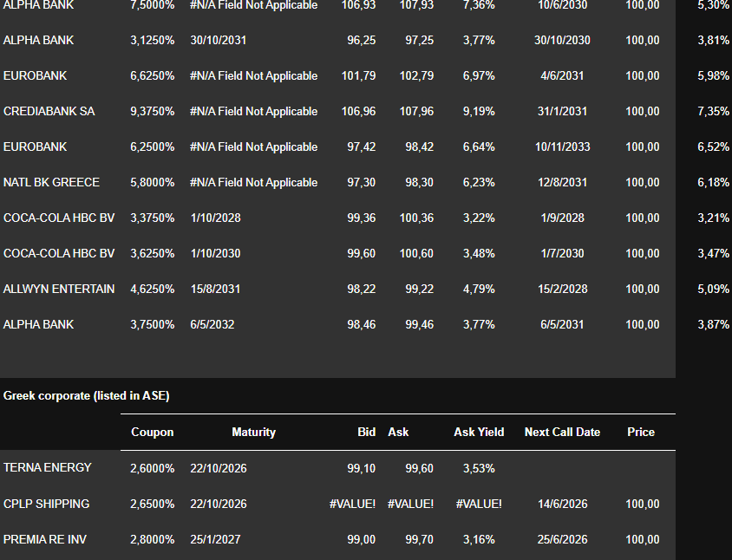The image size is (732, 560).
Task: Select coupon 5,8000% of NATL BK GREECE
Action: (x=152, y=182)
